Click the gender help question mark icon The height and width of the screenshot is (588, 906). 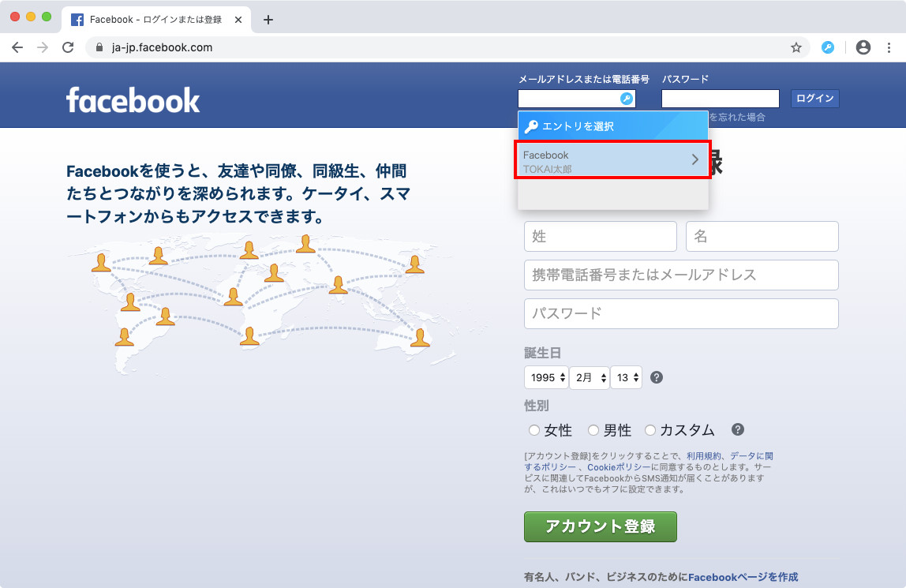coord(738,430)
